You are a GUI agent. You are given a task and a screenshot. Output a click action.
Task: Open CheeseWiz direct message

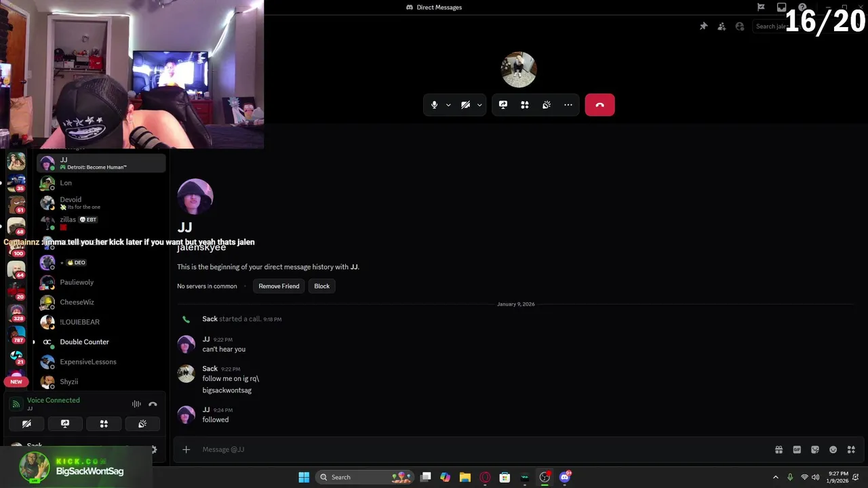pos(101,302)
